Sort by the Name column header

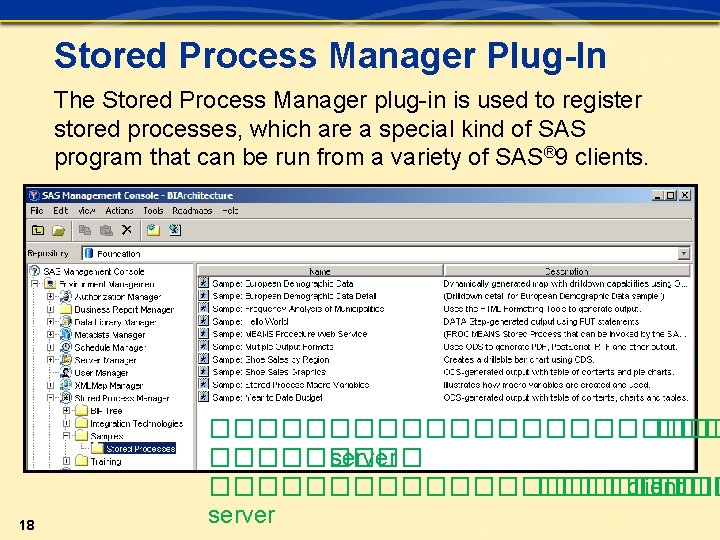tap(320, 271)
